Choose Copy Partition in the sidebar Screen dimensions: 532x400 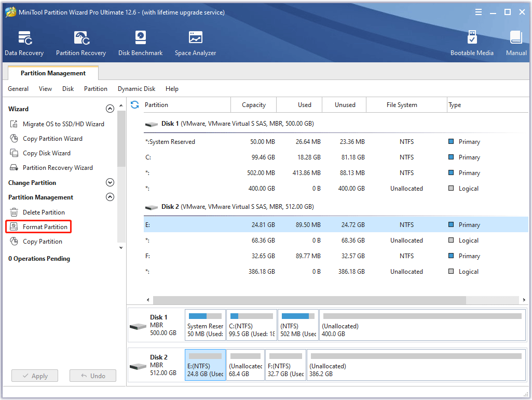coord(36,242)
